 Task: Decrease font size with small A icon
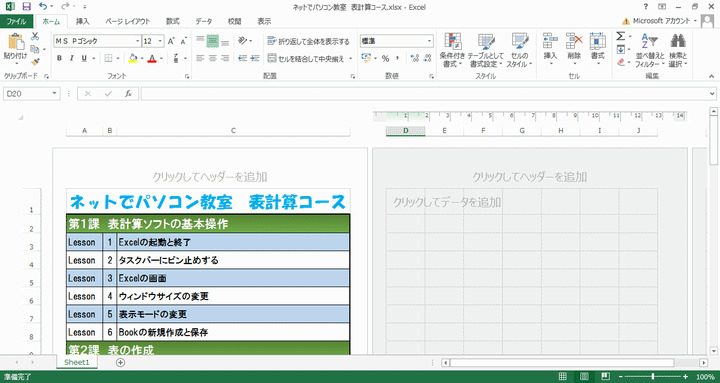pyautogui.click(x=183, y=41)
